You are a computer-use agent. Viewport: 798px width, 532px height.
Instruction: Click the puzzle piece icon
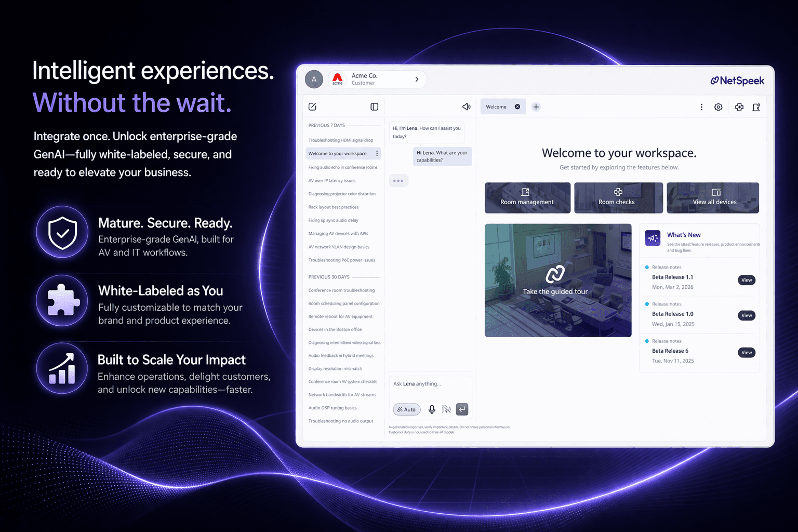pyautogui.click(x=63, y=300)
